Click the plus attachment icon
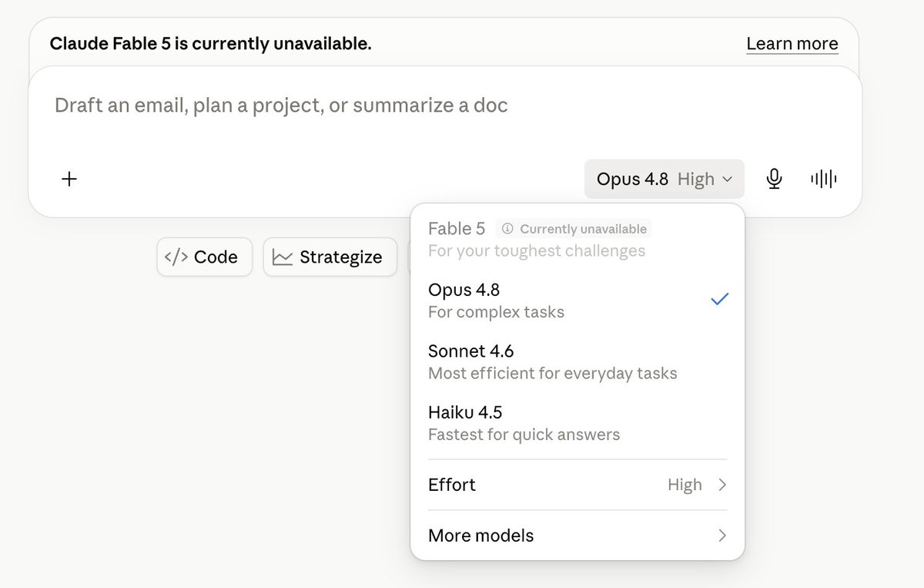 click(69, 179)
